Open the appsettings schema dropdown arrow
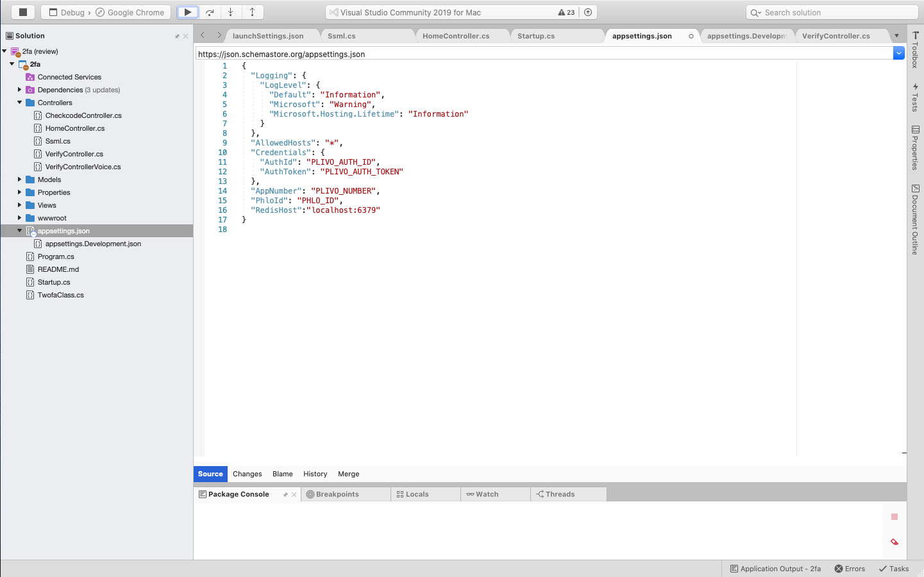Screen dimensions: 924x577 coord(898,53)
